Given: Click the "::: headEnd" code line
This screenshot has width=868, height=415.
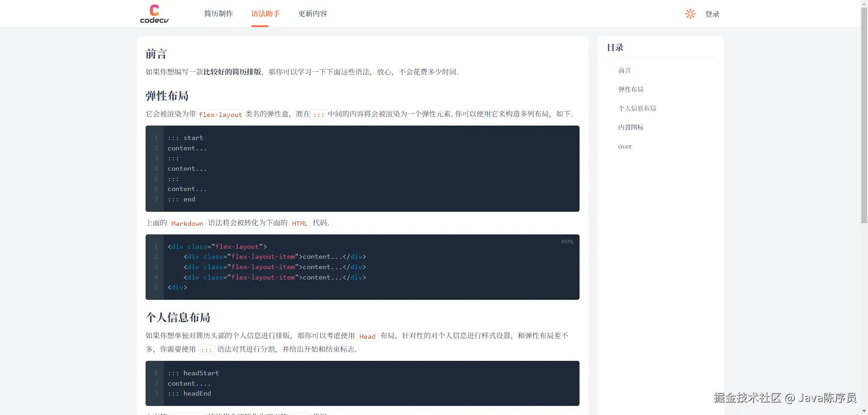Looking at the screenshot, I should pyautogui.click(x=189, y=393).
